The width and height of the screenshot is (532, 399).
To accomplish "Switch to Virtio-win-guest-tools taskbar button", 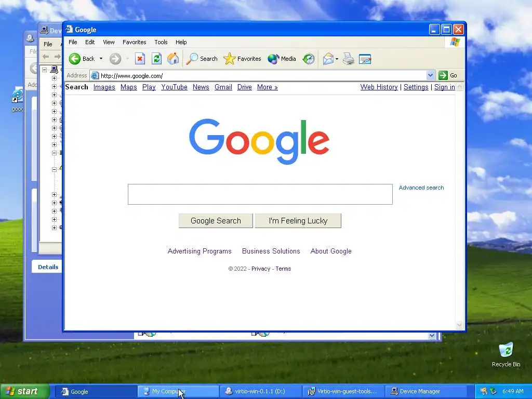I will point(343,392).
